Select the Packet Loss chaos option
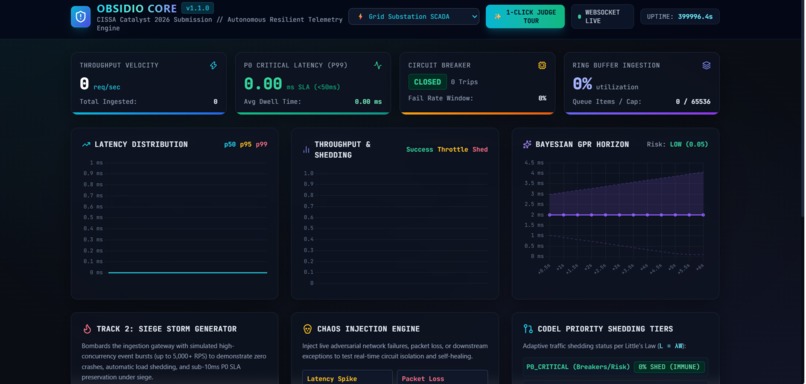 (442, 377)
